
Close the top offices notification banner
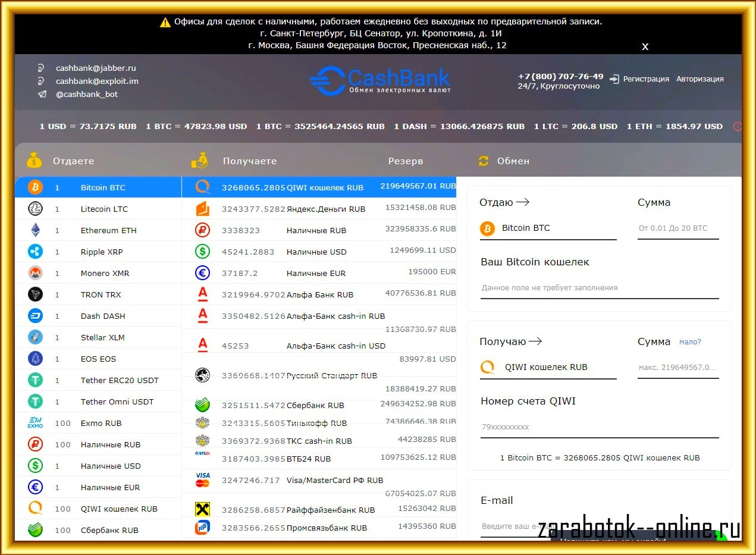pos(645,46)
